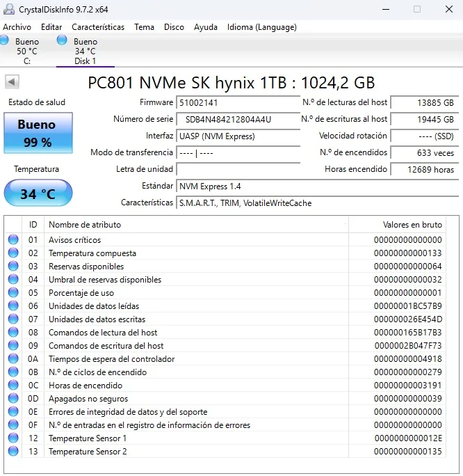
Task: Click the ID cell 0F
Action: click(33, 425)
